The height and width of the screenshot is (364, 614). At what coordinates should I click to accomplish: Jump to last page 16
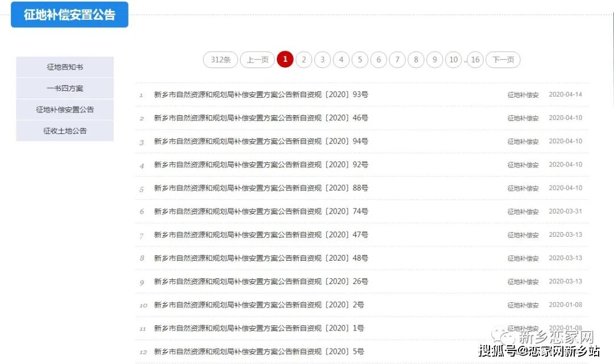click(475, 60)
